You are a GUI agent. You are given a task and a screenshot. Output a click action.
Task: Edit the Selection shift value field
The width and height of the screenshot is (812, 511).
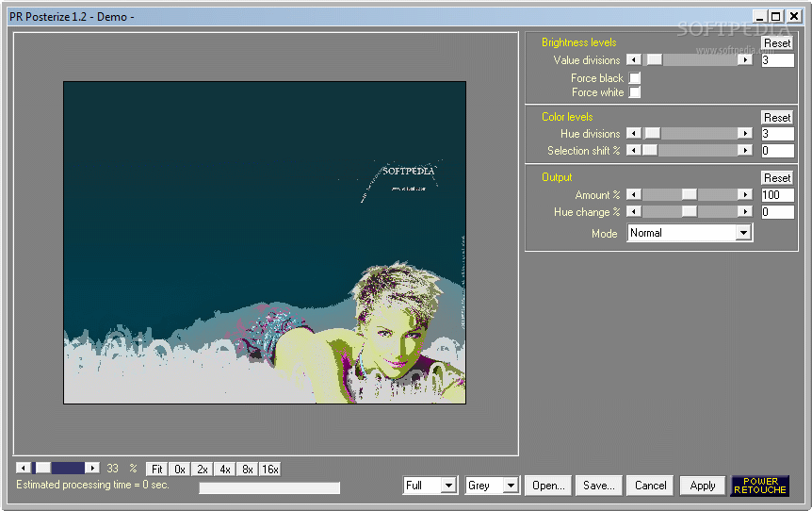(777, 151)
